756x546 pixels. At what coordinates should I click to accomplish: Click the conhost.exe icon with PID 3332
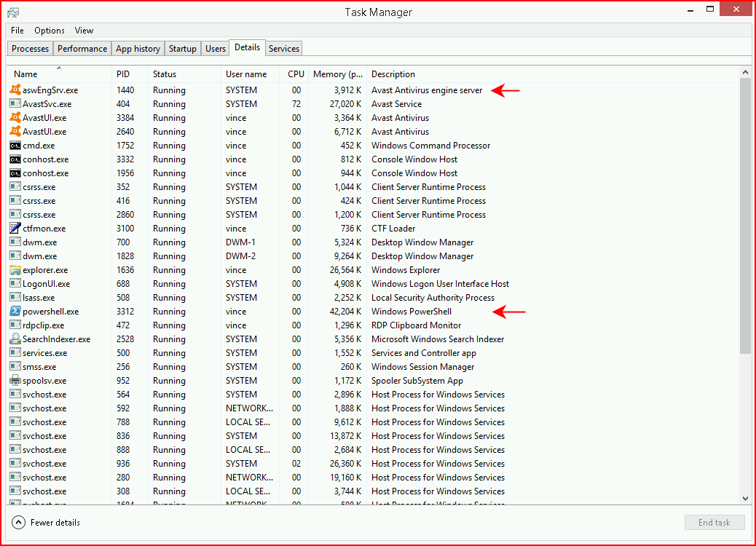pos(15,159)
